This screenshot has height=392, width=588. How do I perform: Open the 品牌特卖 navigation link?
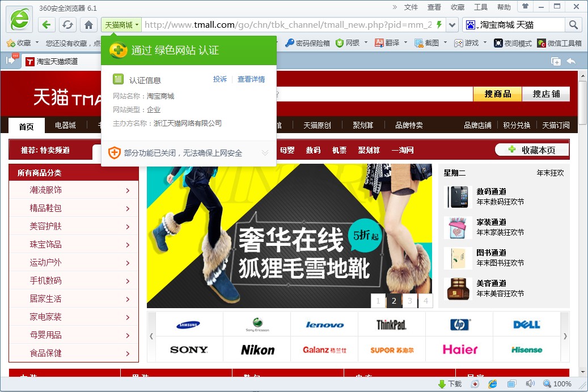409,125
